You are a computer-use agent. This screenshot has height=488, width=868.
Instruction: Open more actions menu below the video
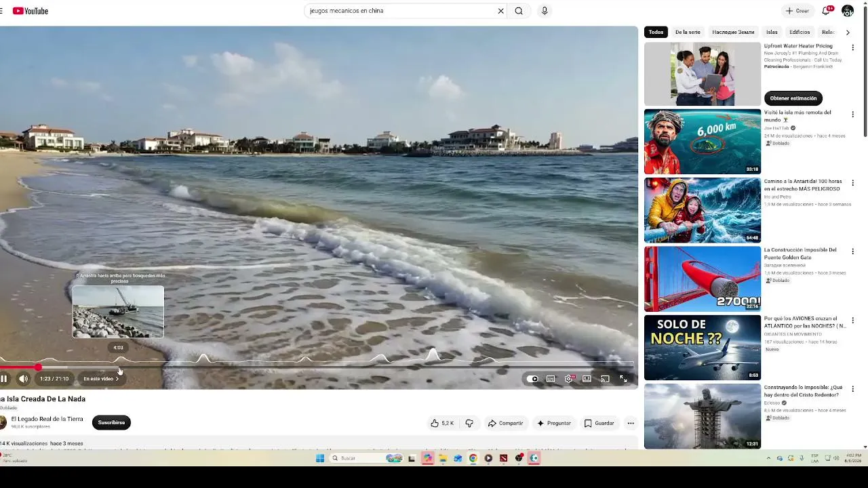[x=631, y=423]
